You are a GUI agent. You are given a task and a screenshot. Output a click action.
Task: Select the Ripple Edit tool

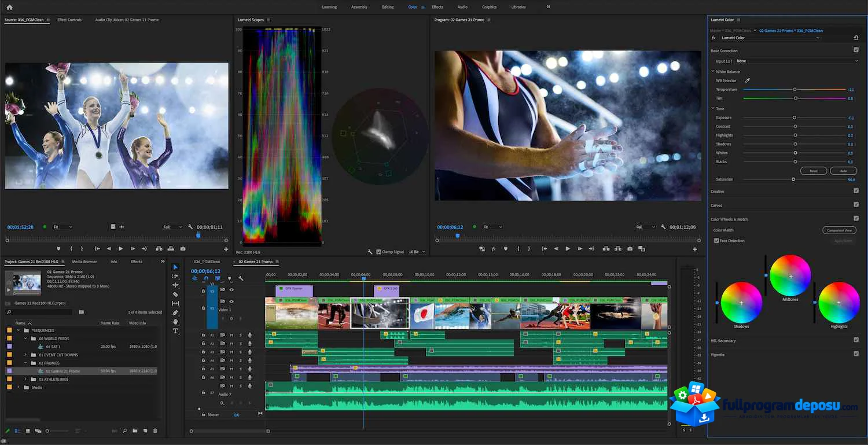[175, 285]
